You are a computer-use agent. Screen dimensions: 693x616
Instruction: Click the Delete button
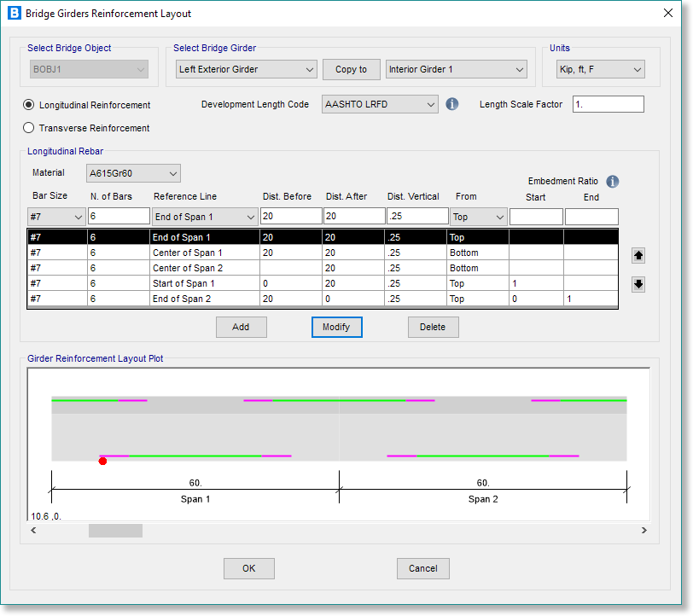click(433, 327)
